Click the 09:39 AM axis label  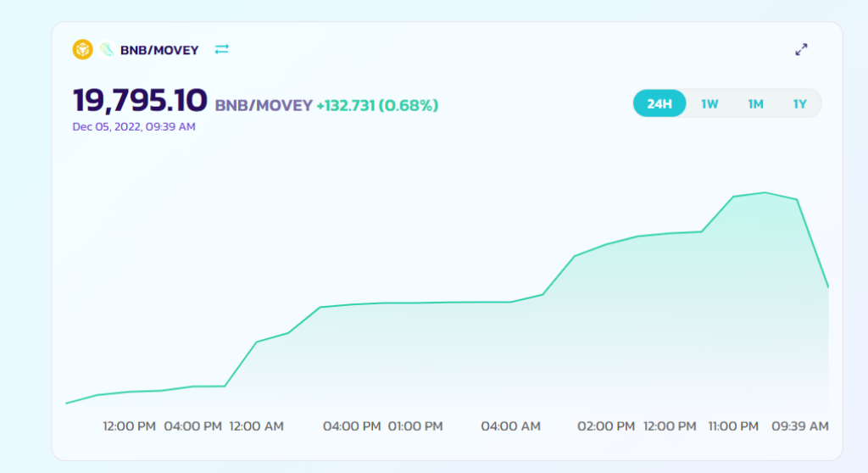tap(799, 426)
